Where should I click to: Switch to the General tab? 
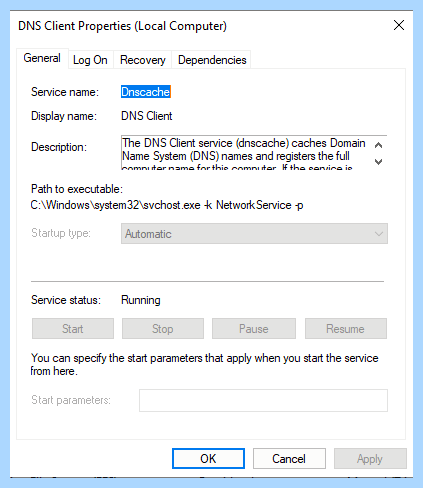pyautogui.click(x=42, y=58)
